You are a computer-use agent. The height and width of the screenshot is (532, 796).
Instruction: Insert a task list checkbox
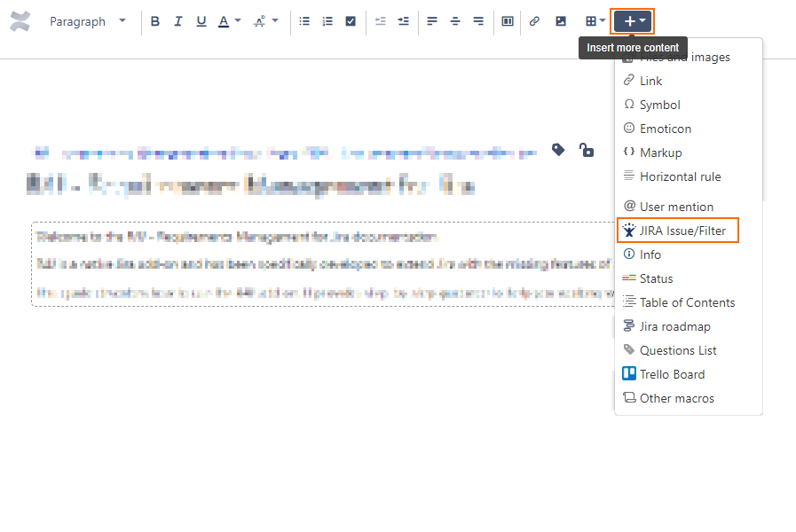tap(350, 21)
